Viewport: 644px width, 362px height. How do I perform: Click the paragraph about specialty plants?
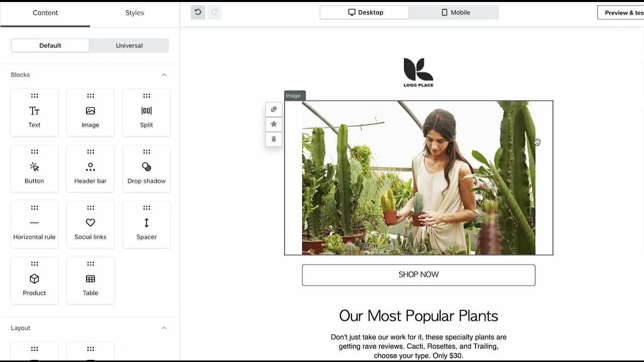(x=419, y=346)
